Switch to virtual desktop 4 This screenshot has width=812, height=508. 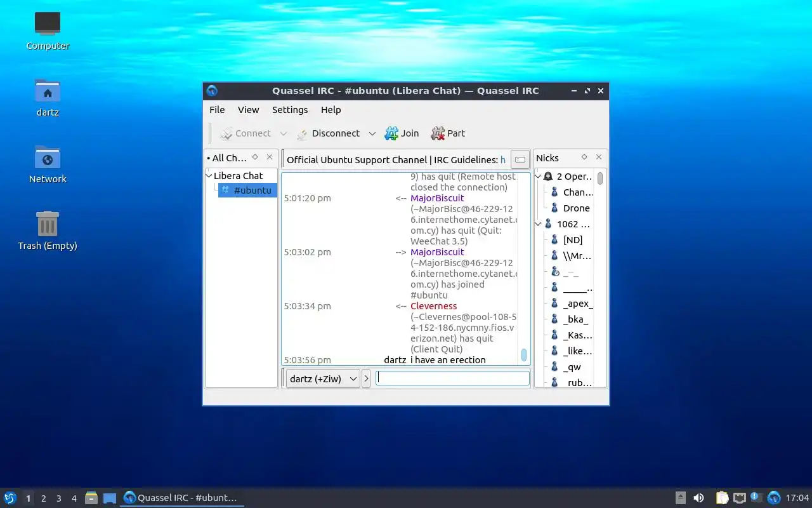[x=74, y=498]
